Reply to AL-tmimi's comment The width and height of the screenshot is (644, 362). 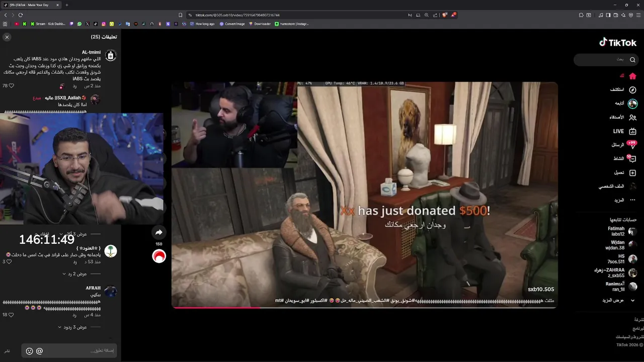pyautogui.click(x=74, y=86)
